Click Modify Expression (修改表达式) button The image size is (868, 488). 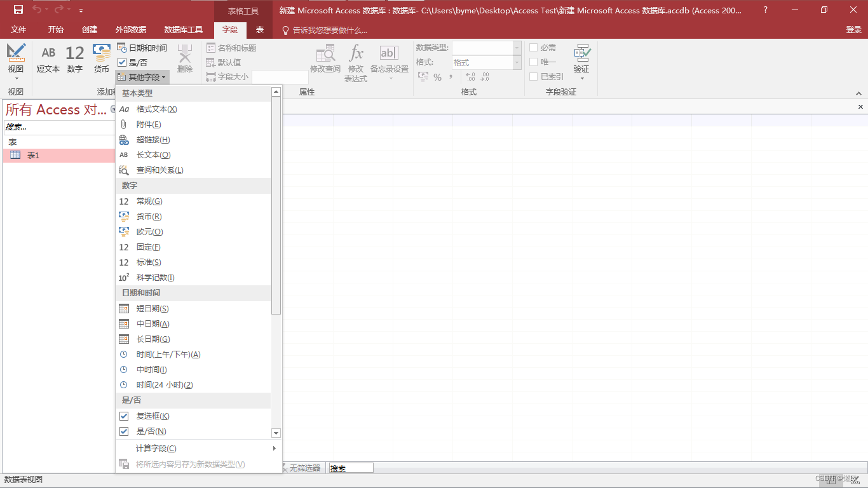click(356, 63)
